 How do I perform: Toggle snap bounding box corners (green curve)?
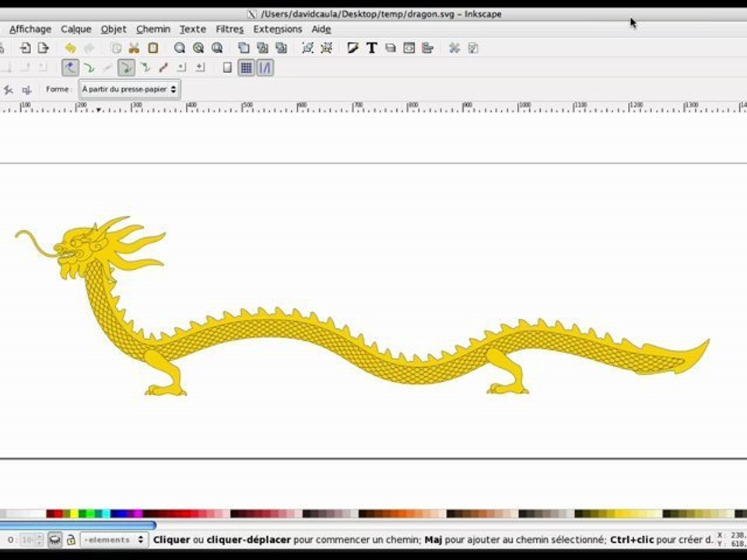[x=89, y=68]
